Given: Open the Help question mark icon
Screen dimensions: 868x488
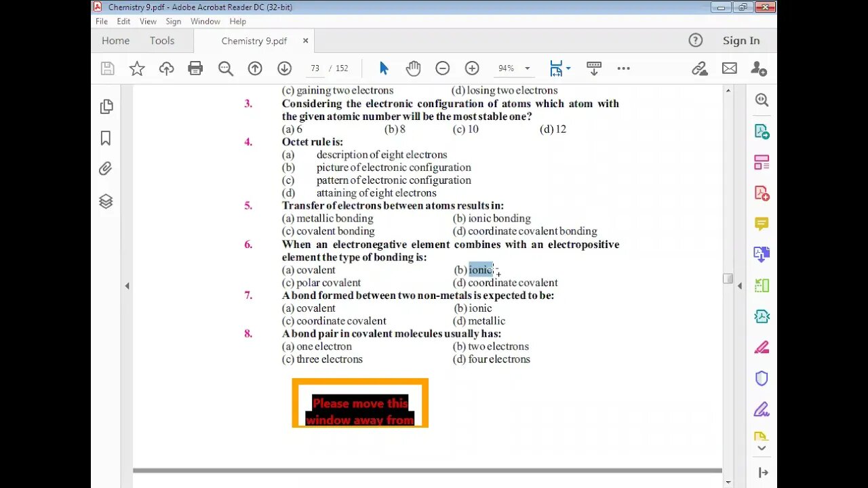Looking at the screenshot, I should [696, 41].
